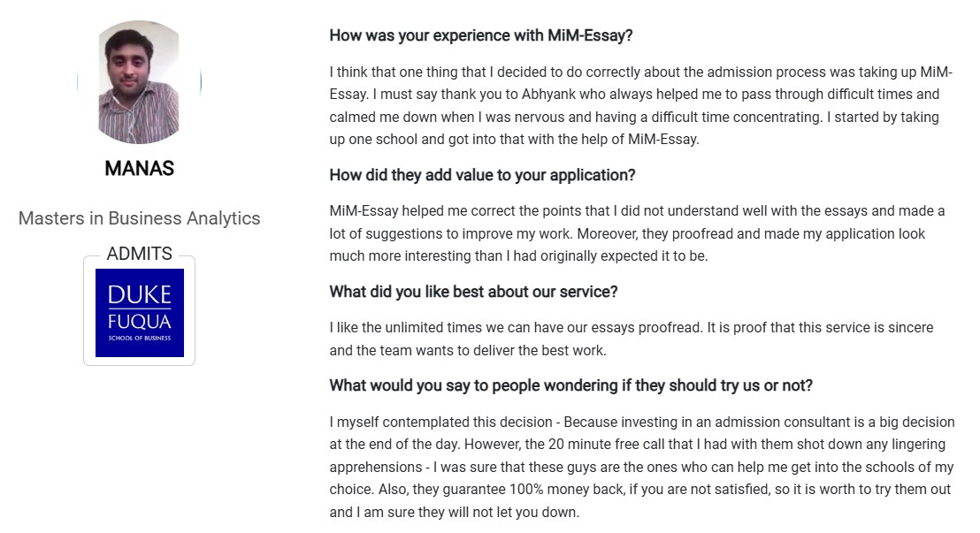Click the paragraph thanking Abhyank

(x=641, y=105)
